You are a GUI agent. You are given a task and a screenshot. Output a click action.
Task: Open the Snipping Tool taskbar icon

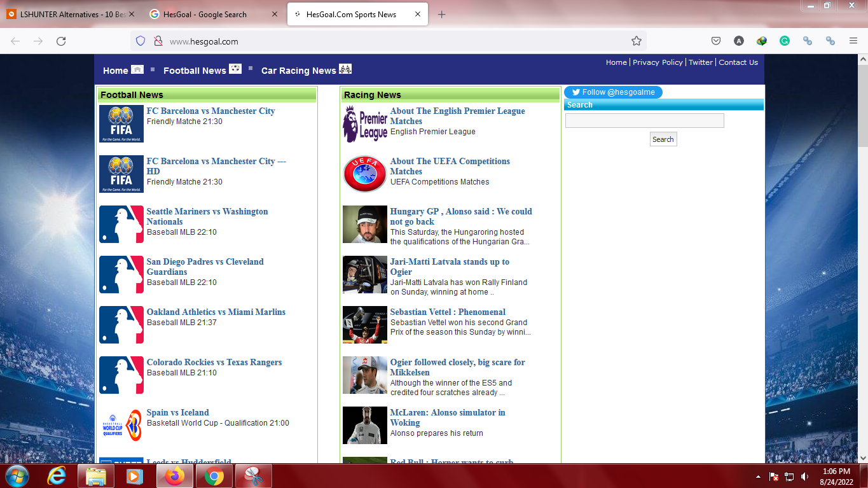point(254,476)
